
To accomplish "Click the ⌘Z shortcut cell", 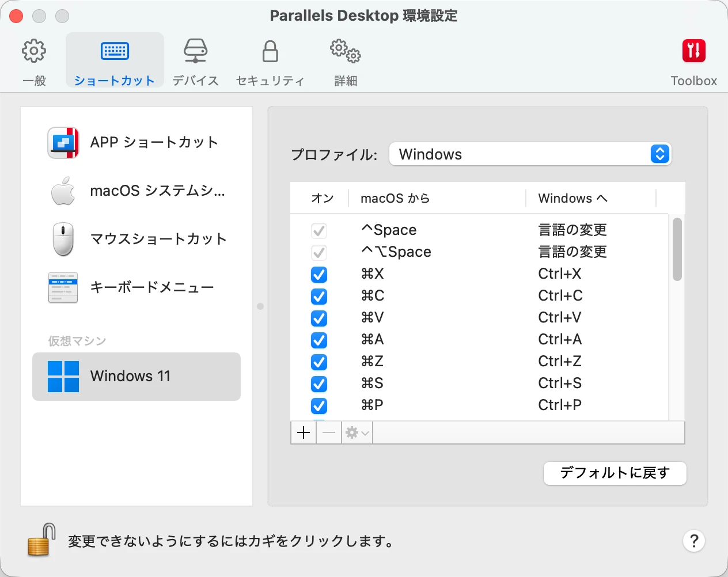I will click(373, 362).
